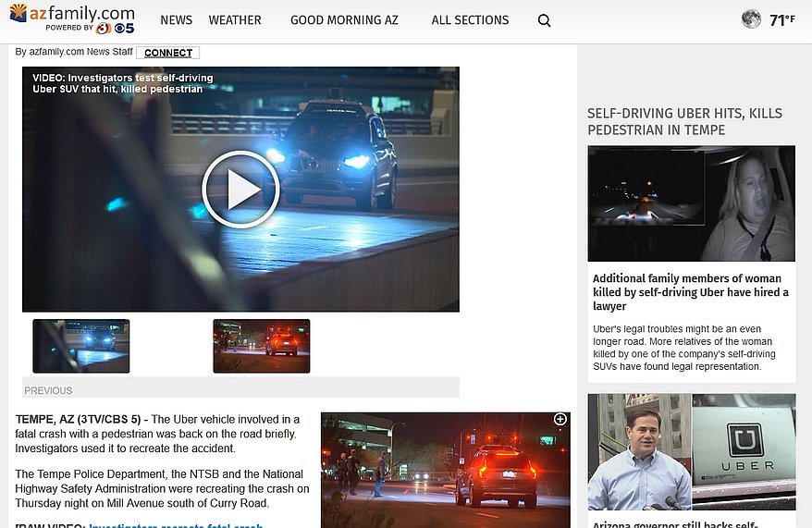Image resolution: width=812 pixels, height=528 pixels.
Task: Click the PREVIOUS gallery control
Action: 48,390
